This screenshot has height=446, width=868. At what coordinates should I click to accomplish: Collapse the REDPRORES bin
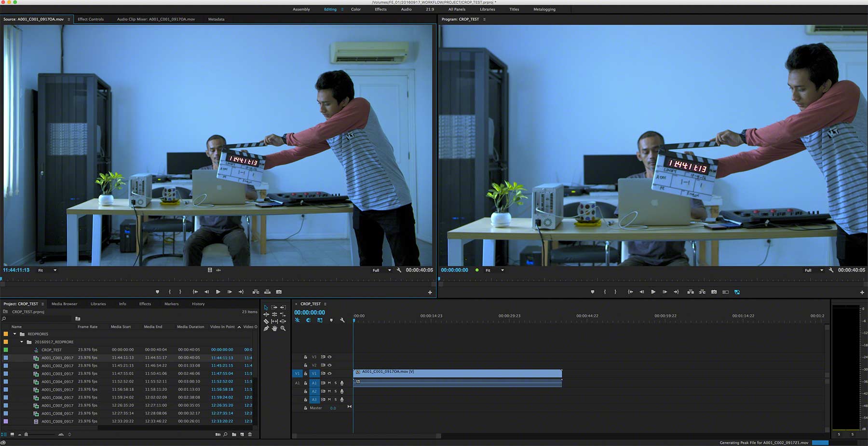tap(14, 334)
